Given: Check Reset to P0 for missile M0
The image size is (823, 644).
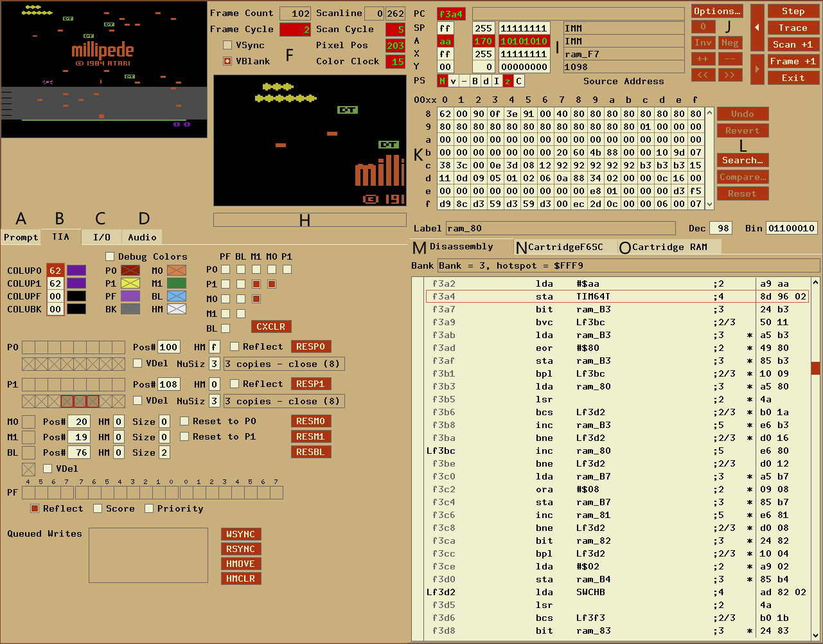Looking at the screenshot, I should (184, 421).
